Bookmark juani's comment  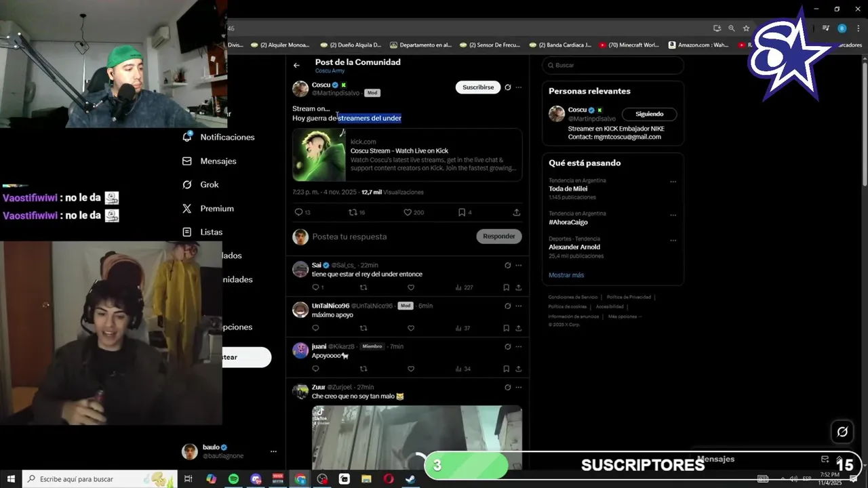tap(506, 369)
